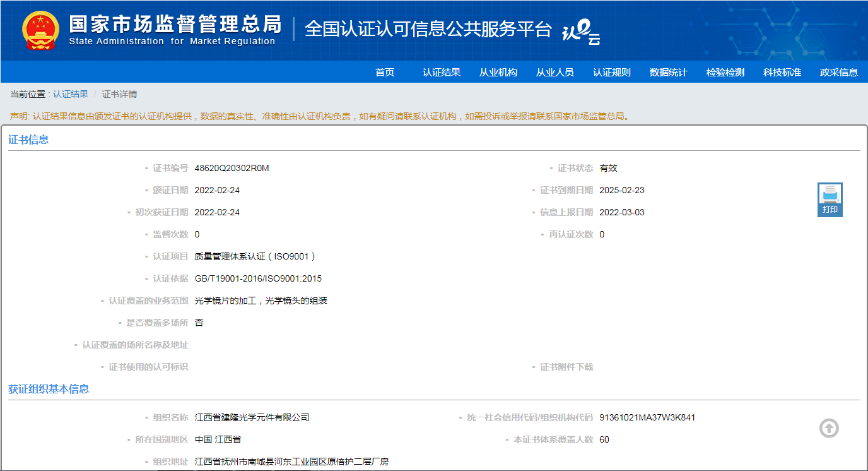This screenshot has height=471, width=868.
Task: Click the 证书信息 section heading
Action: (x=28, y=140)
